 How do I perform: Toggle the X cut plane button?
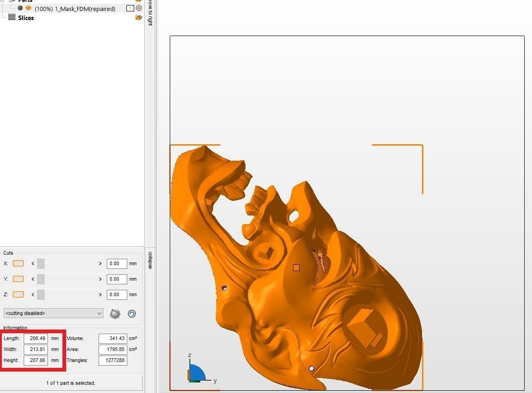point(18,263)
